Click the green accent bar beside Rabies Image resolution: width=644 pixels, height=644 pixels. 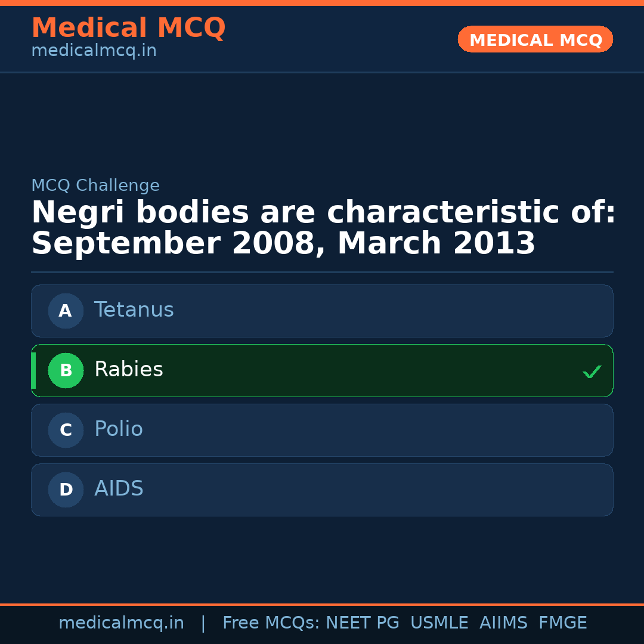point(34,370)
